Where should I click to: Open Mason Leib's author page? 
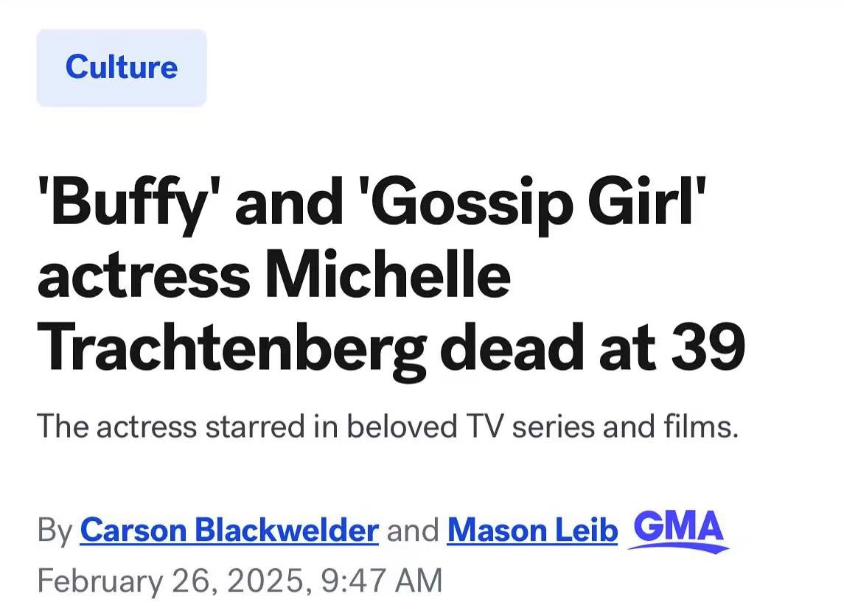point(532,531)
